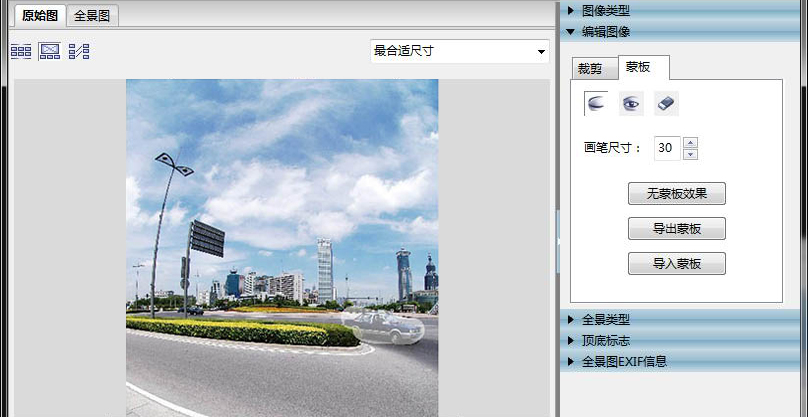Screen dimensions: 808x417
Task: Select the single image view icon
Action: click(49, 51)
